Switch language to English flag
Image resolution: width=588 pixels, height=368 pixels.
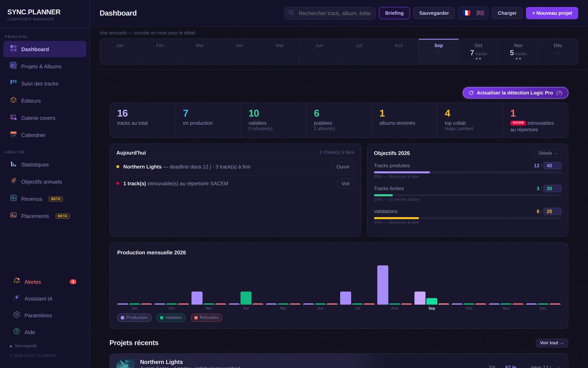point(480,13)
